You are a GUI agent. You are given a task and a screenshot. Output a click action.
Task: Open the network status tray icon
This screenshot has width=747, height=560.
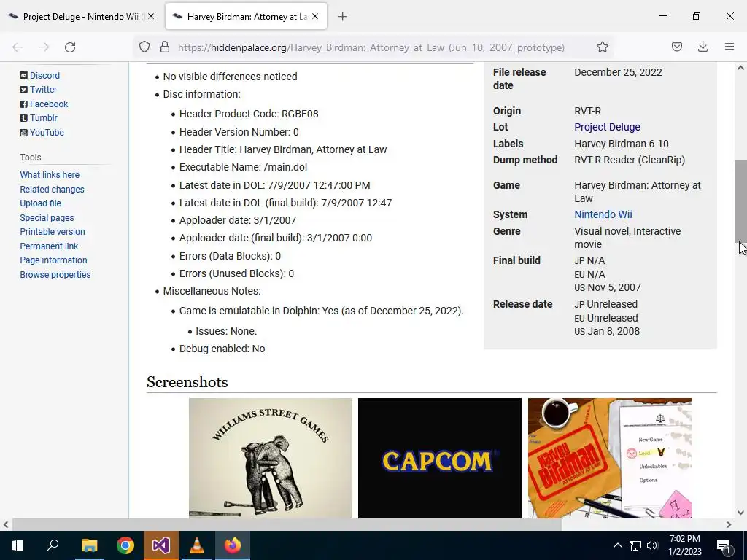tap(635, 545)
